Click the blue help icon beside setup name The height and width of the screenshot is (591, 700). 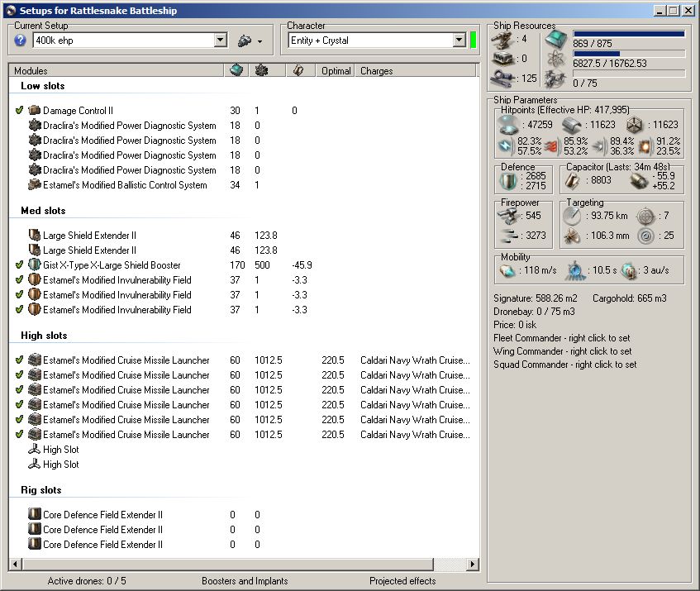click(21, 40)
